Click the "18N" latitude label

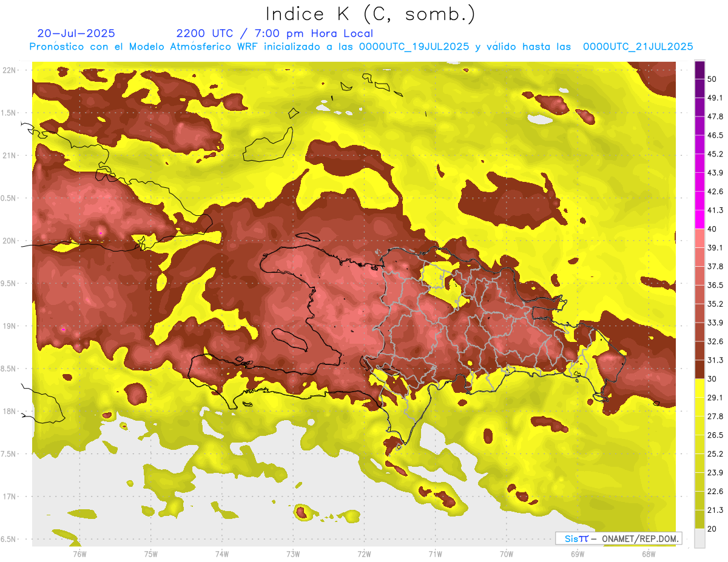10,411
